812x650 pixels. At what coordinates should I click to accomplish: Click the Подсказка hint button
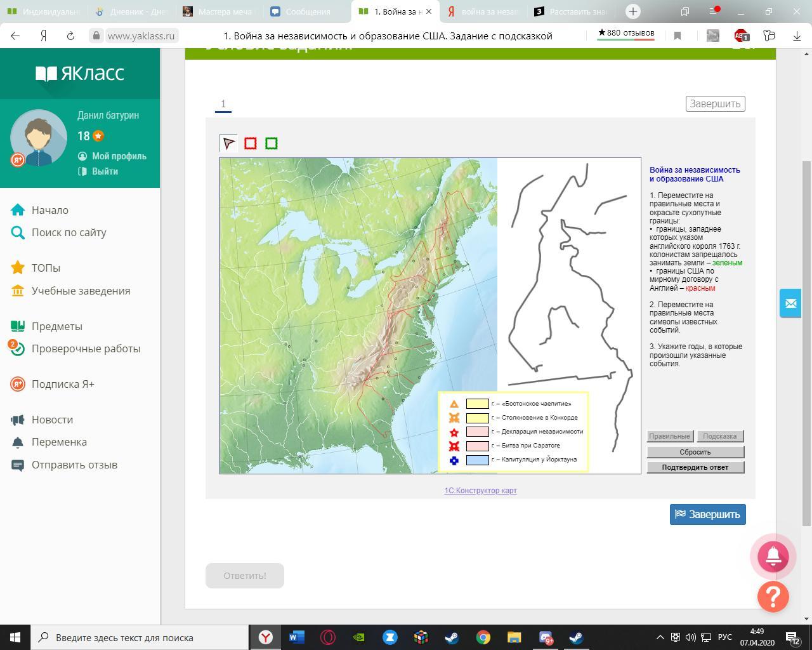pos(720,436)
